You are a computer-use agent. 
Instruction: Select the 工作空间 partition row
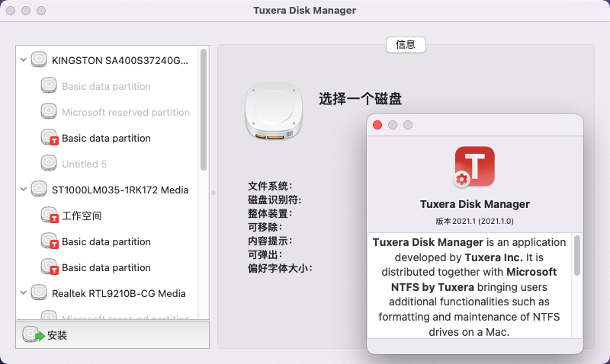[108, 216]
